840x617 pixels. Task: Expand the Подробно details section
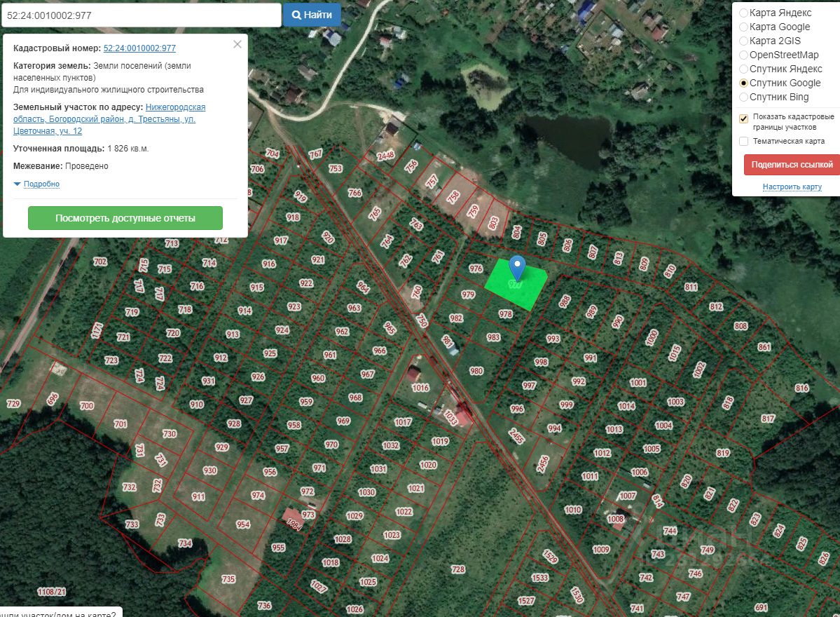(x=36, y=184)
